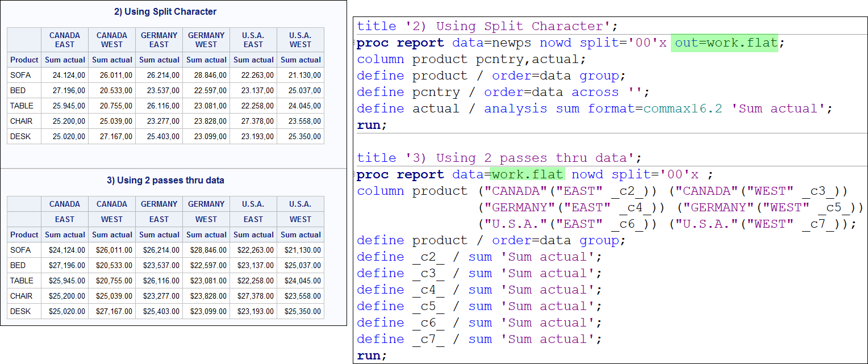Click the highlighted 'work.flat' dataset name in the second proc
This screenshot has height=364, width=868.
[x=528, y=174]
